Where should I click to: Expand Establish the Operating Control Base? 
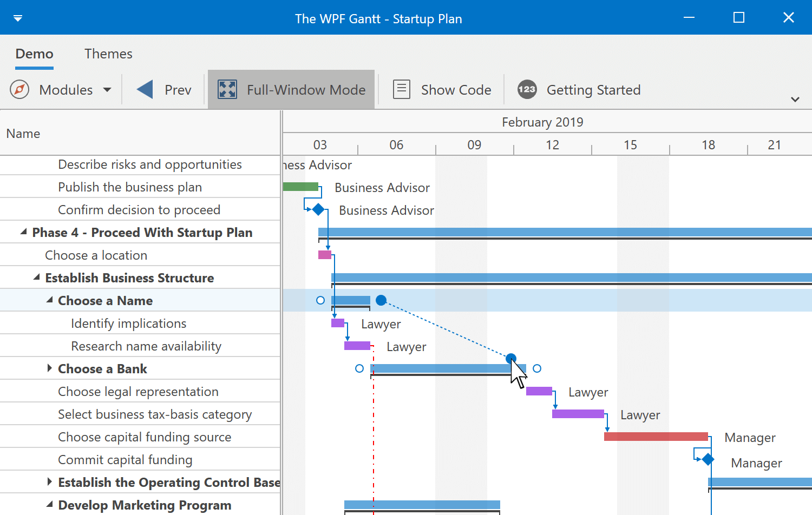[49, 481]
